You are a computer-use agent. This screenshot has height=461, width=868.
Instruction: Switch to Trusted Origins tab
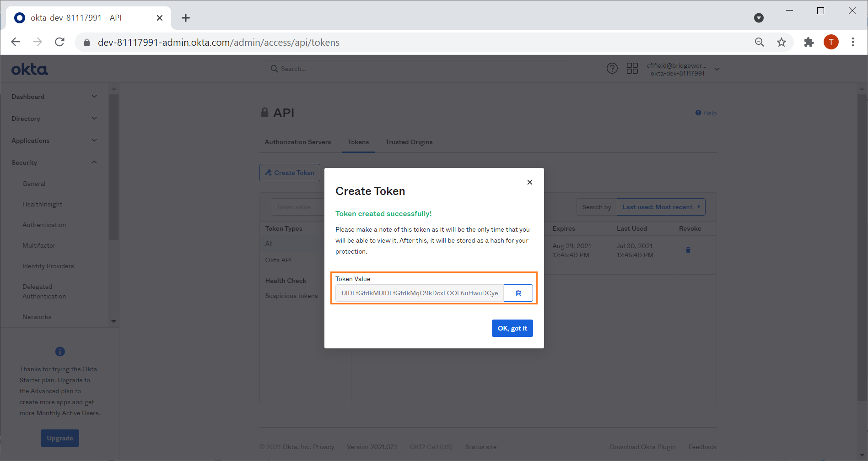tap(409, 142)
